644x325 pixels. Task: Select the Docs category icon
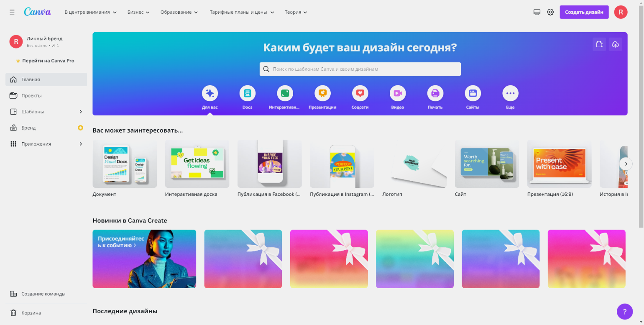click(248, 93)
